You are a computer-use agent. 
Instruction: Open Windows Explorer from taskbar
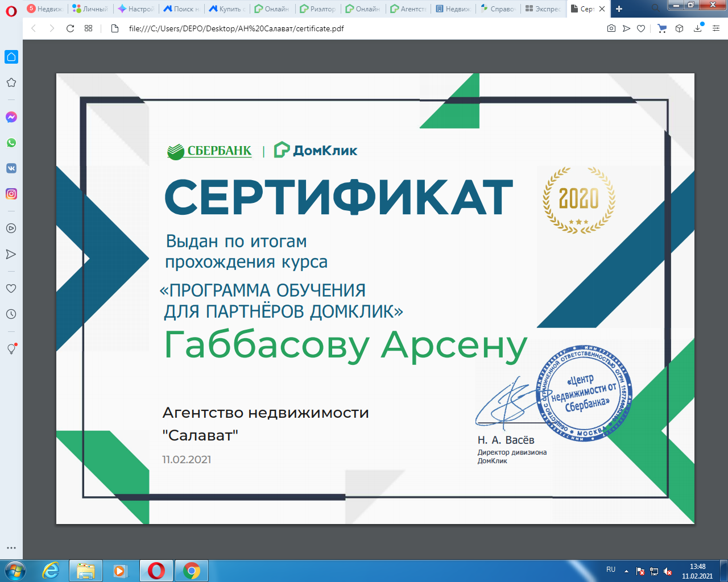click(x=86, y=571)
